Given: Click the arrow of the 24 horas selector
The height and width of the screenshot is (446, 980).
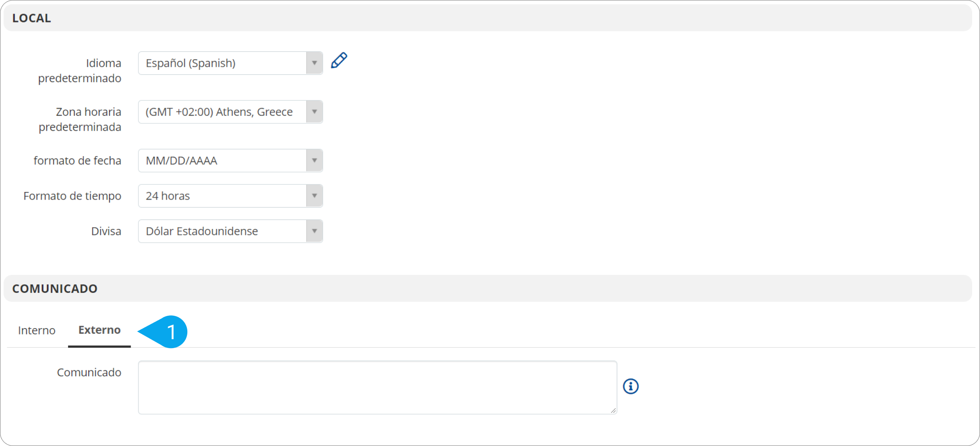Looking at the screenshot, I should [x=314, y=196].
